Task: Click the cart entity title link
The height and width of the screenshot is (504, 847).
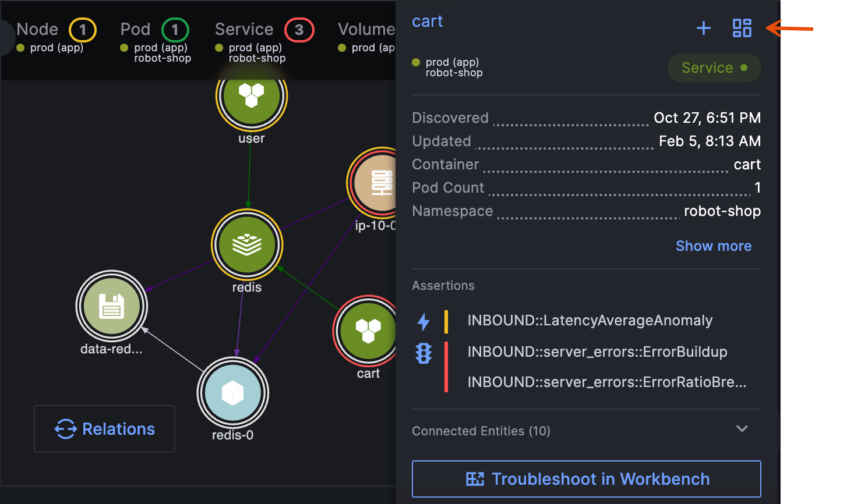Action: [x=427, y=21]
